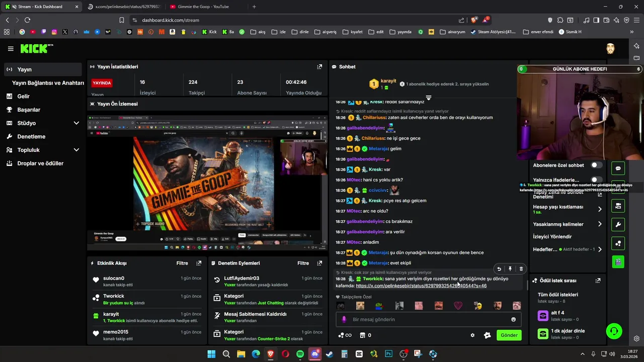Click the chat panel scrollbar
Image resolution: width=644 pixels, height=362 pixels.
[527, 285]
